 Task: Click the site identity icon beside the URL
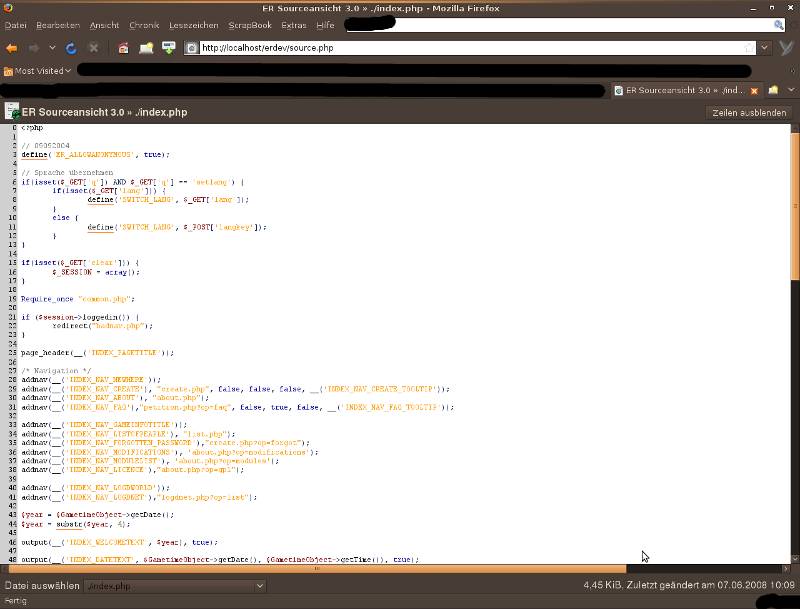click(x=191, y=48)
